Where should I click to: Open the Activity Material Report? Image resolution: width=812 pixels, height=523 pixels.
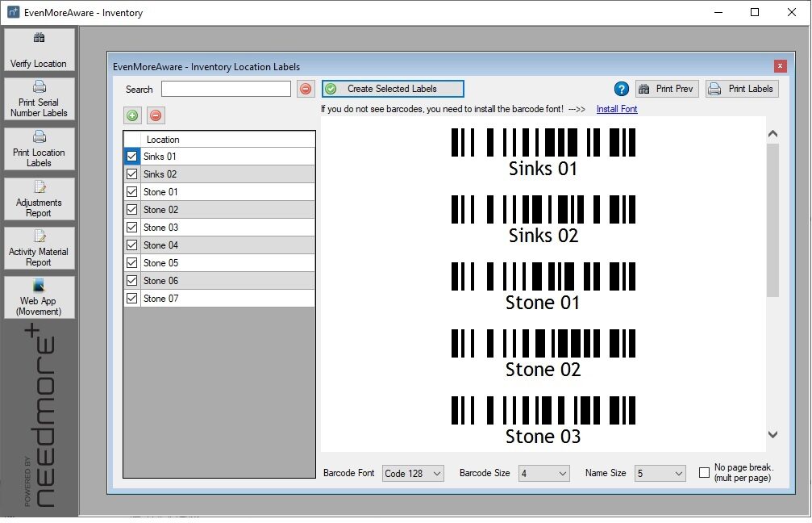point(39,249)
